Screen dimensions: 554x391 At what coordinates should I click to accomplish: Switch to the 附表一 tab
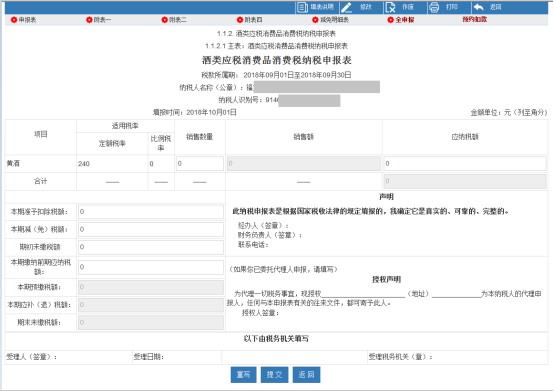point(99,20)
